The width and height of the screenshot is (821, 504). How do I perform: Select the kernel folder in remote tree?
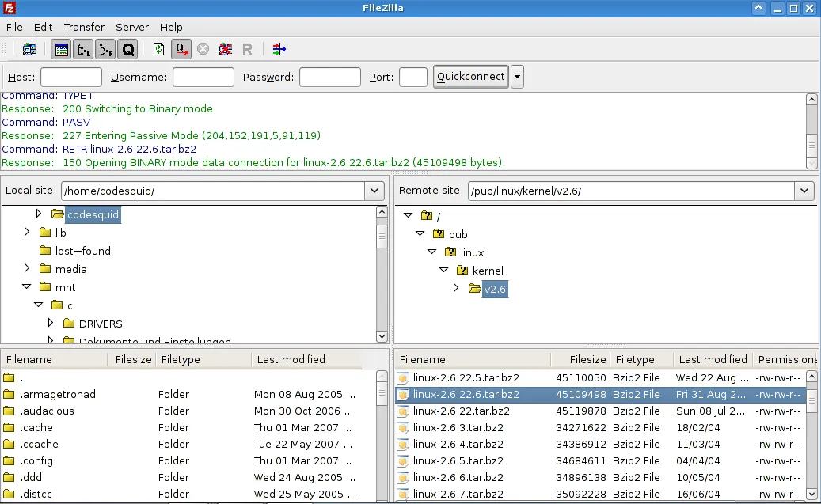pos(488,271)
